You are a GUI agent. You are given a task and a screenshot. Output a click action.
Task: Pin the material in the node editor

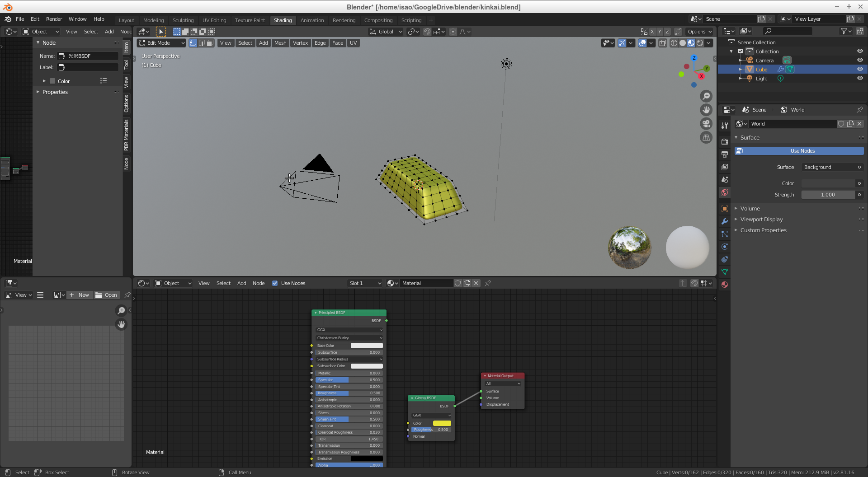pyautogui.click(x=488, y=283)
